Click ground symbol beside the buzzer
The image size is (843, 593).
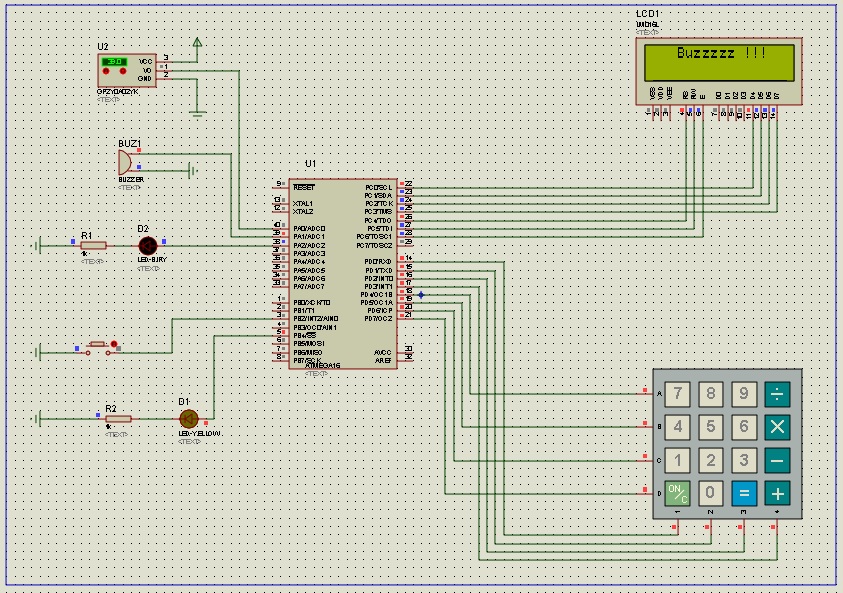(193, 171)
